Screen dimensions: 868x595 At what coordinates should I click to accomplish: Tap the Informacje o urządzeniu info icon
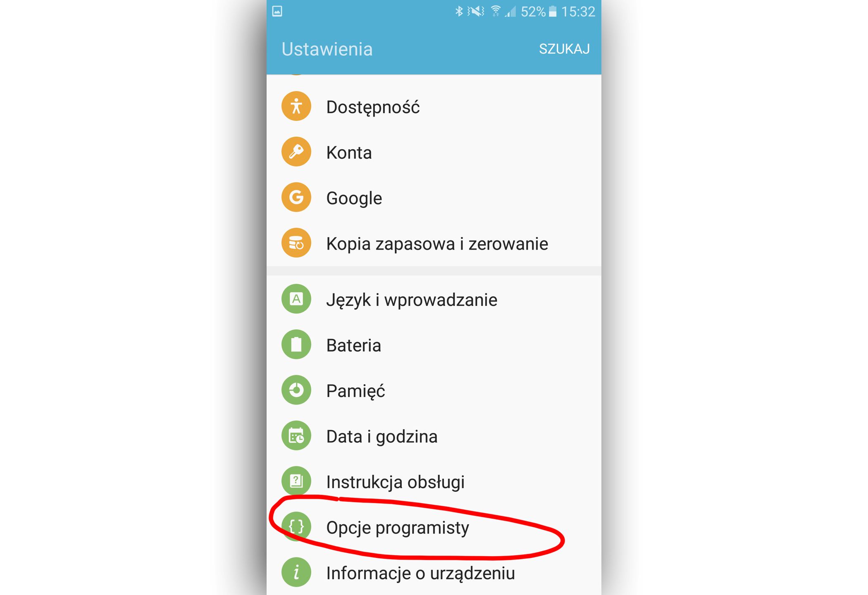coord(296,572)
